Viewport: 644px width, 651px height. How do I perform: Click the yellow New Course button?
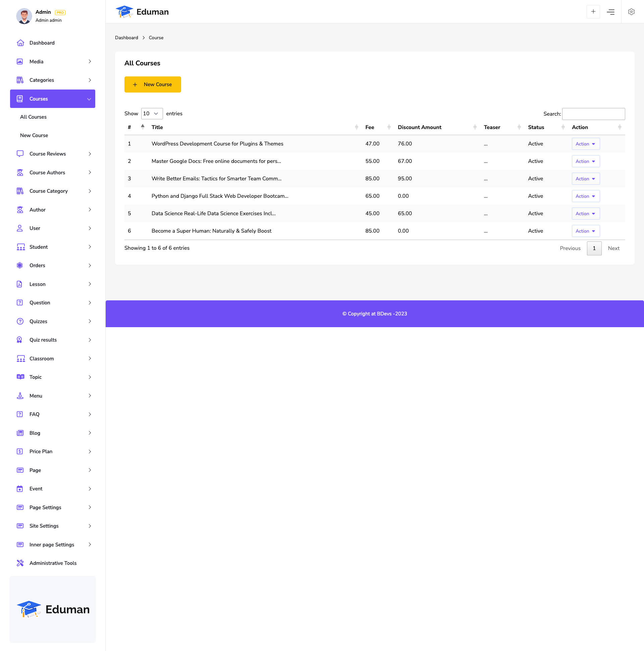pyautogui.click(x=152, y=84)
